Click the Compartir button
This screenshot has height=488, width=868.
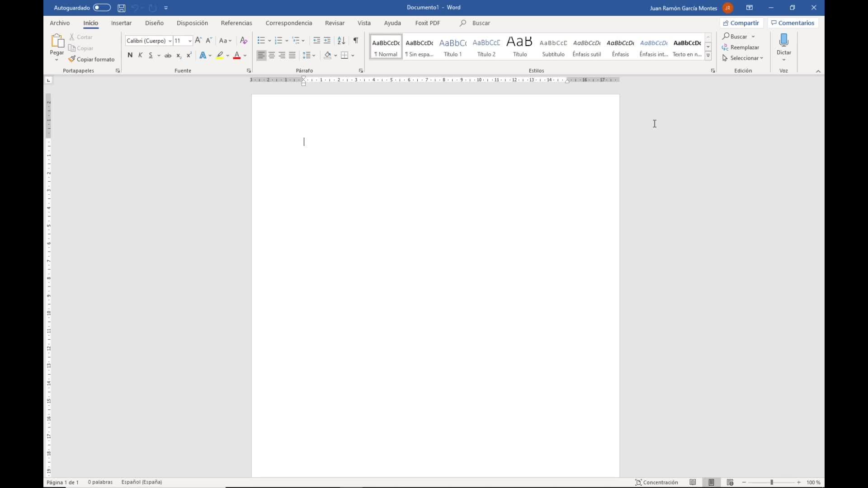coord(741,23)
